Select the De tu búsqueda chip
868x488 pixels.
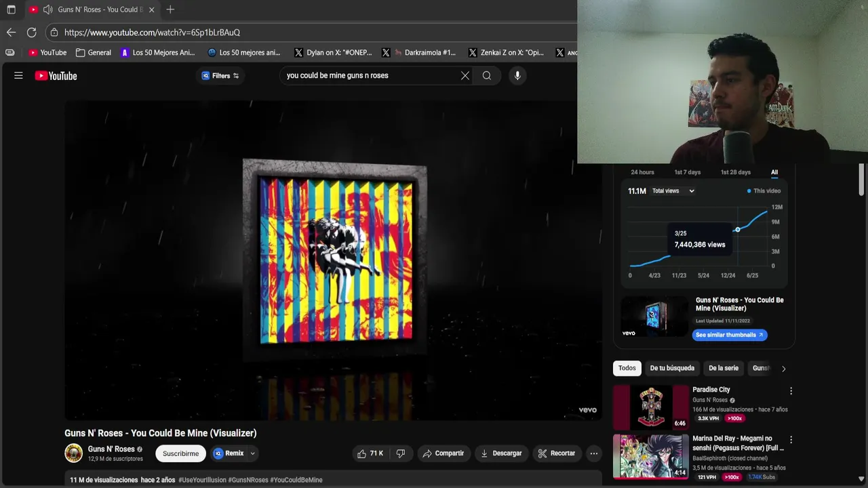tap(672, 368)
